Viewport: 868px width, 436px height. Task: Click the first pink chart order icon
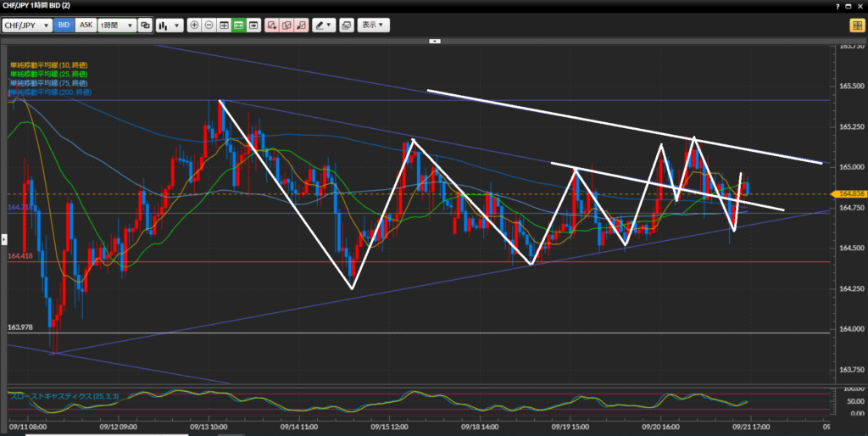click(272, 25)
